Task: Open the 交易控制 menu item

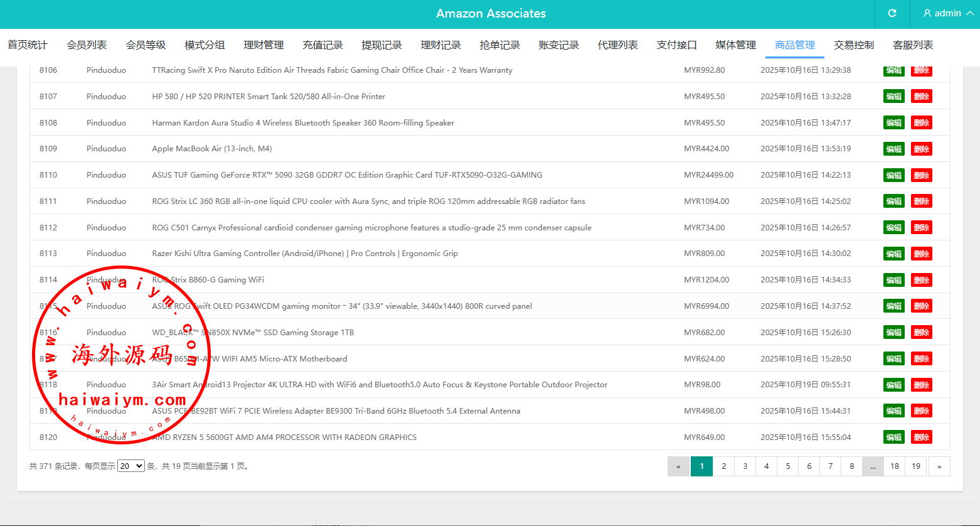Action: 853,45
